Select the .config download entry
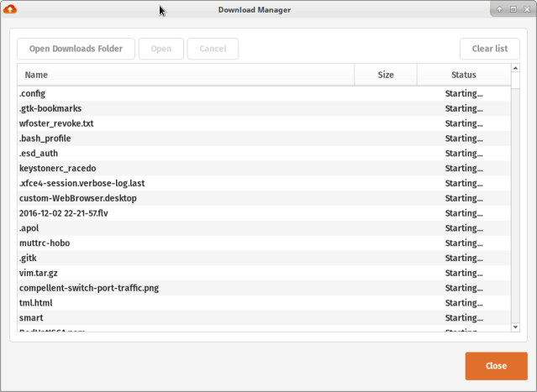The width and height of the screenshot is (537, 392). (185, 94)
